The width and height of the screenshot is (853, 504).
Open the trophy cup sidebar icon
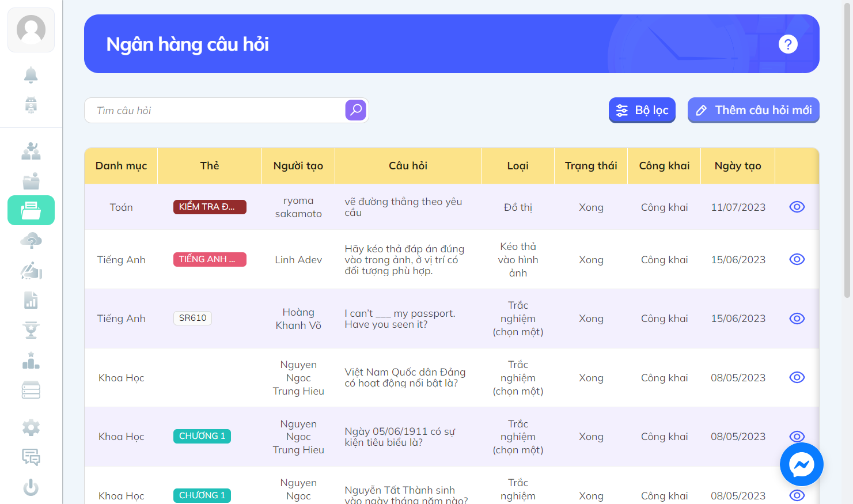point(31,330)
